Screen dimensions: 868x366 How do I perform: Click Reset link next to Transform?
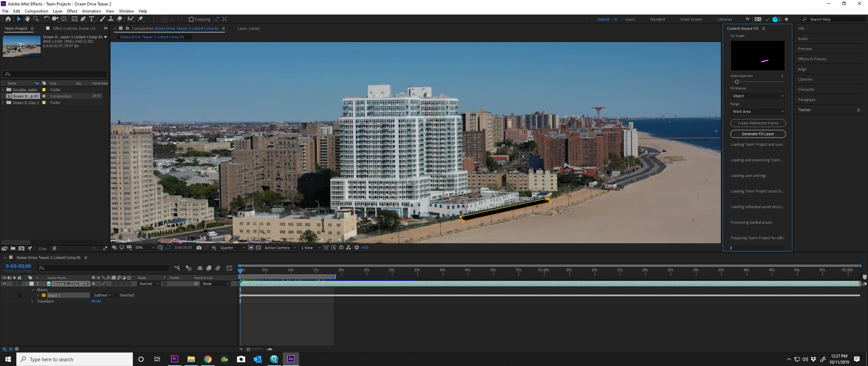(x=96, y=301)
